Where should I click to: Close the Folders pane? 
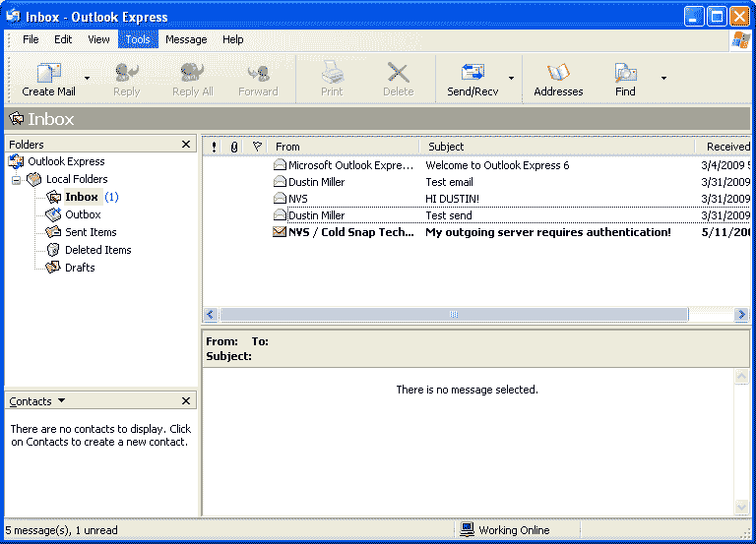[x=186, y=144]
